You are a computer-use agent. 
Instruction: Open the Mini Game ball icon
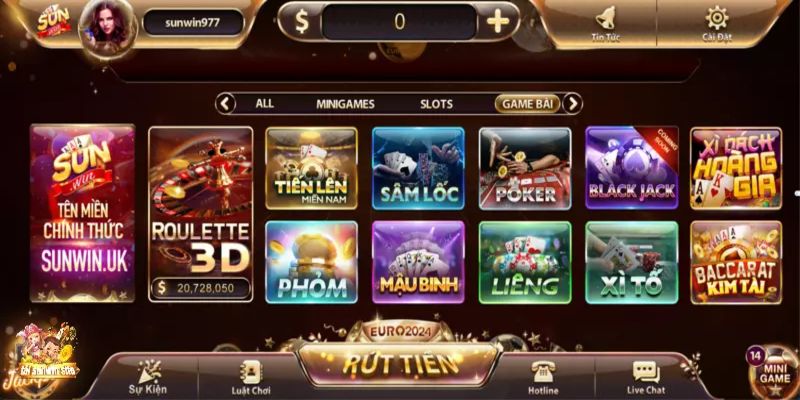pyautogui.click(x=774, y=372)
